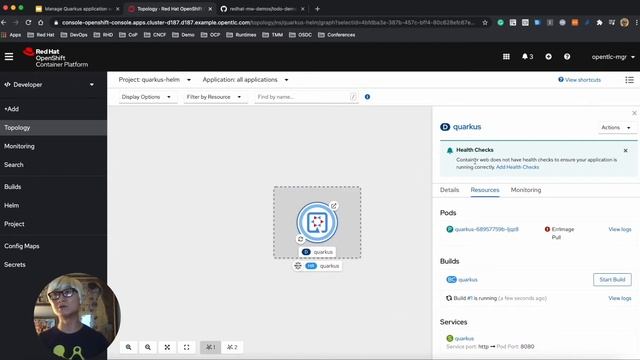View logs for the quarkus pod
Viewport: 640px width, 360px height.
(620, 229)
